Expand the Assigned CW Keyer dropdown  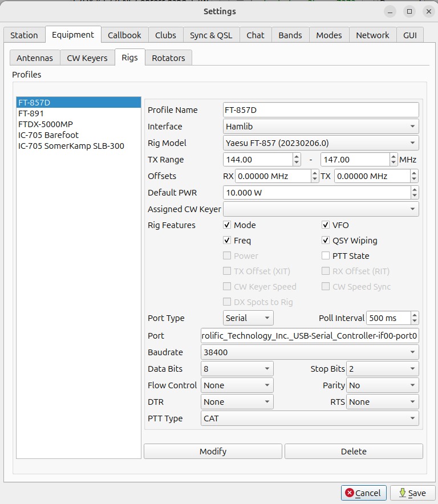[x=321, y=209]
